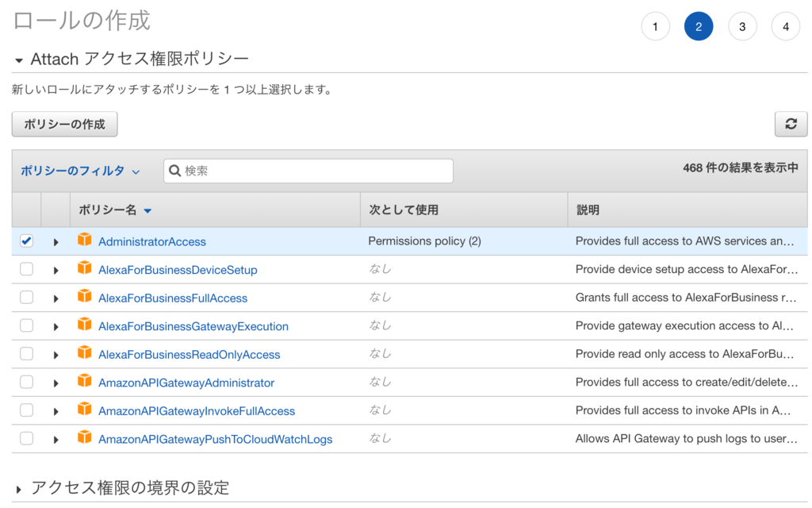
Task: Click the sort arrow beside ポリシー名
Action: [x=147, y=210]
